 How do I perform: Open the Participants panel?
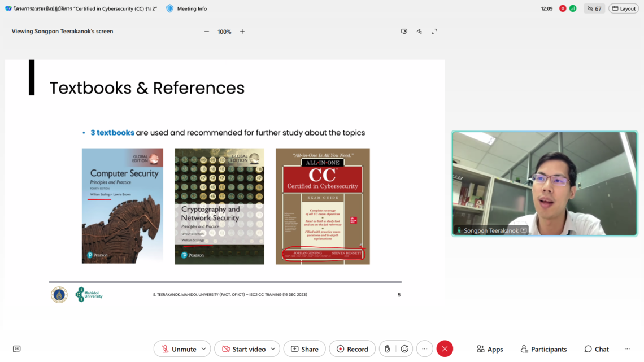[x=543, y=349]
